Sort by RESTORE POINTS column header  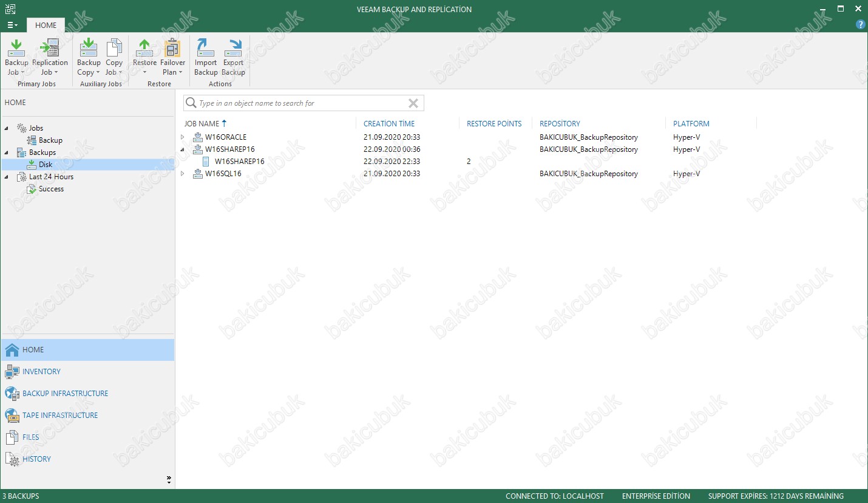pos(494,124)
